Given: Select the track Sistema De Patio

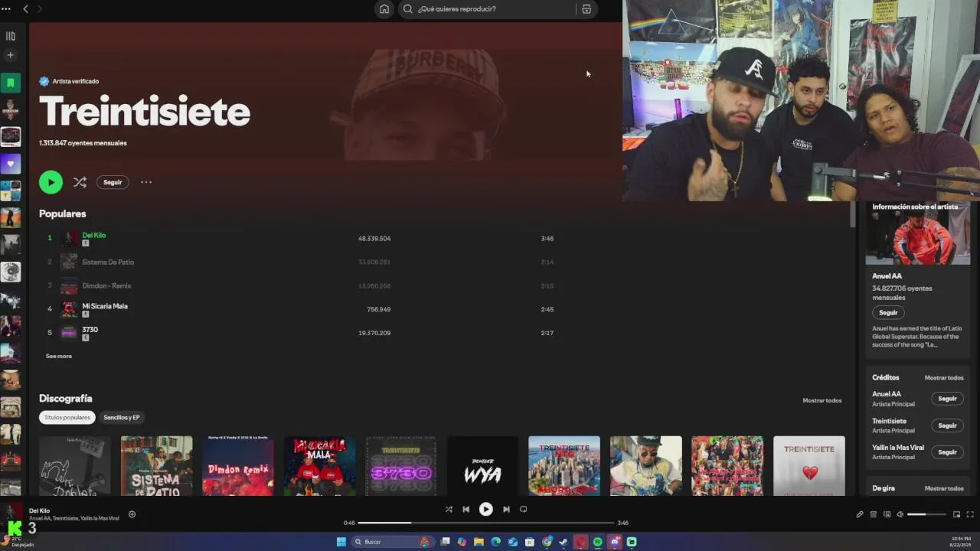Looking at the screenshot, I should (108, 262).
